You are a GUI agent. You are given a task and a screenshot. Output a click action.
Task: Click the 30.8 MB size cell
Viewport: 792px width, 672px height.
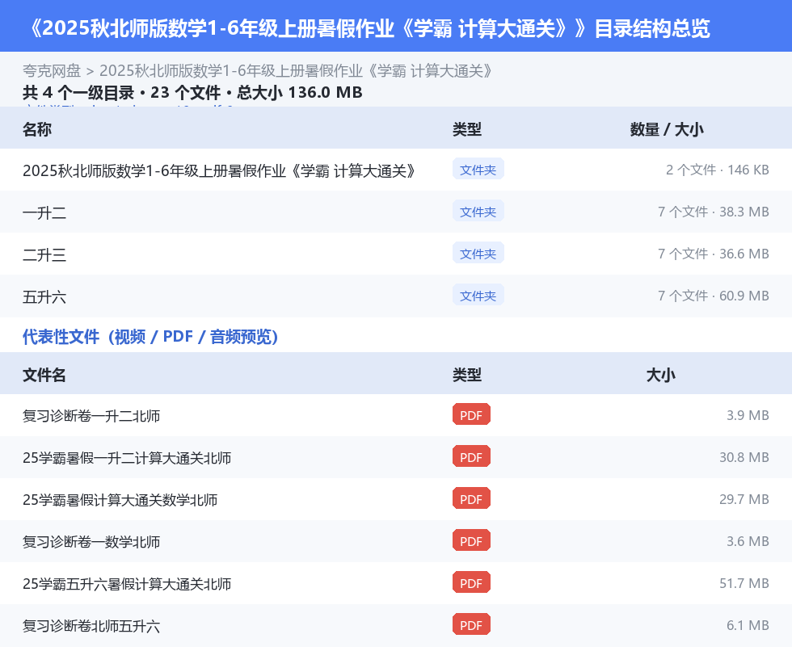(744, 457)
